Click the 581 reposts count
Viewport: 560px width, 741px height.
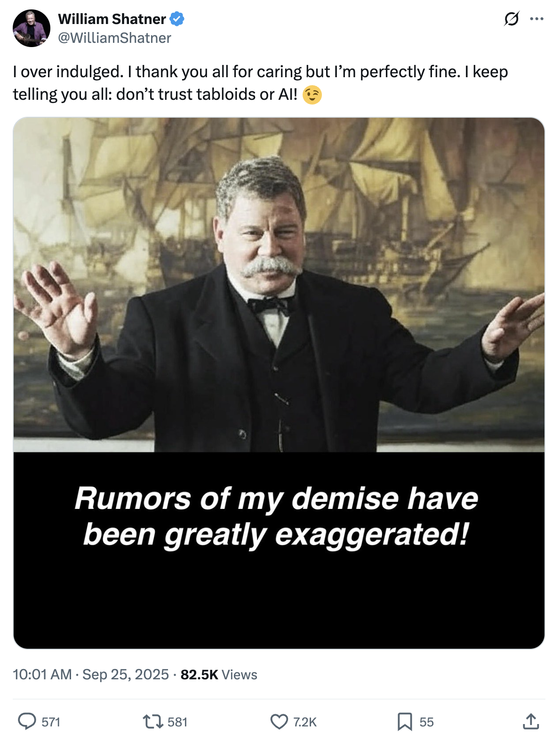click(x=177, y=722)
